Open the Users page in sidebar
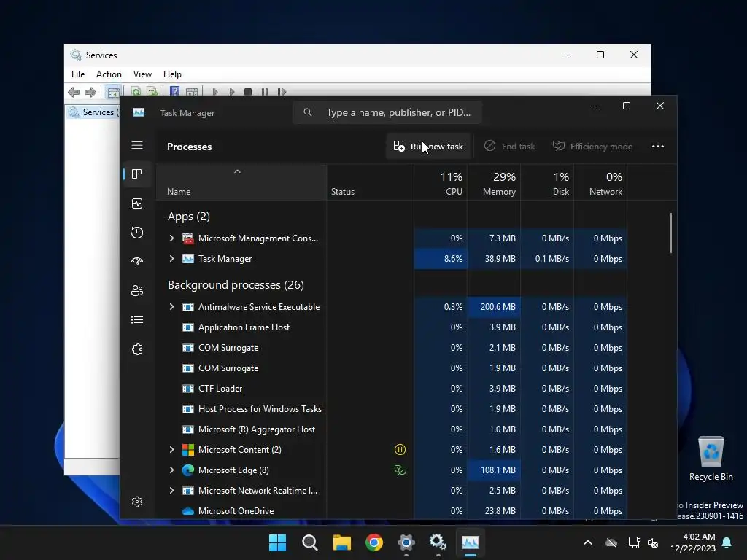Screen dimensions: 747x560 pos(137,290)
